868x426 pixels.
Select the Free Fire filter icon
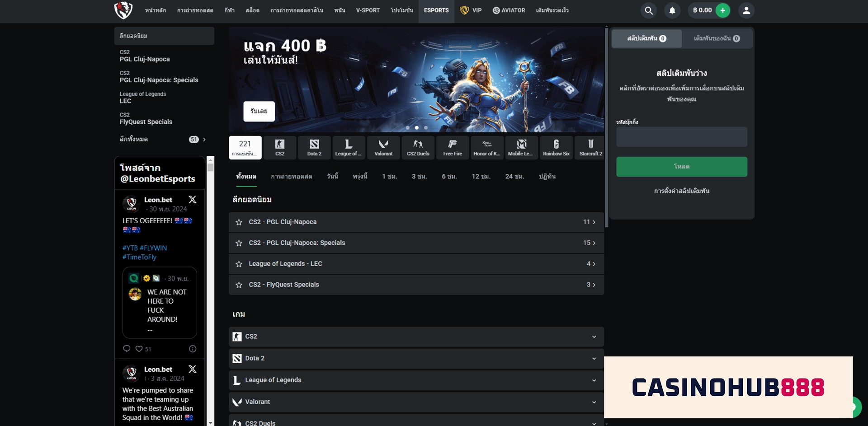(453, 147)
